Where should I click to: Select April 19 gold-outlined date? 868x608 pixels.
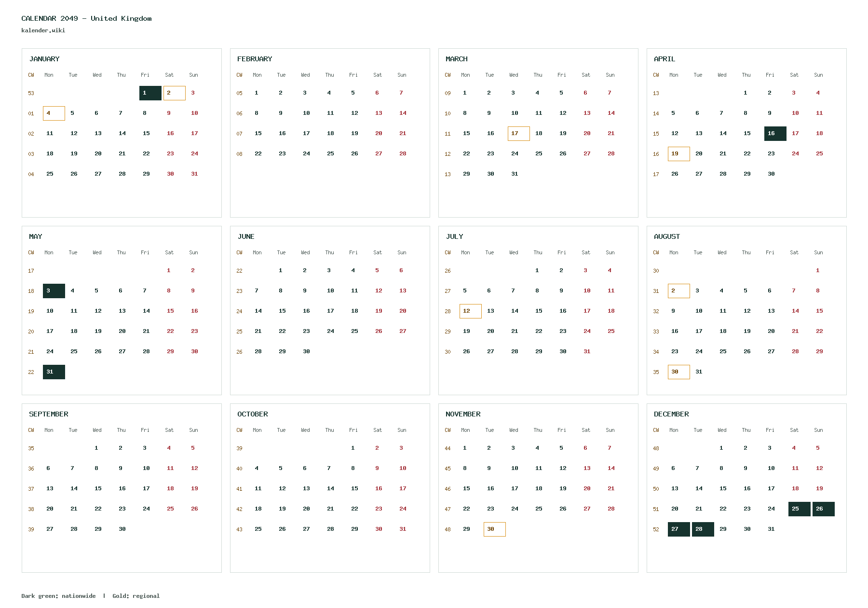point(679,154)
